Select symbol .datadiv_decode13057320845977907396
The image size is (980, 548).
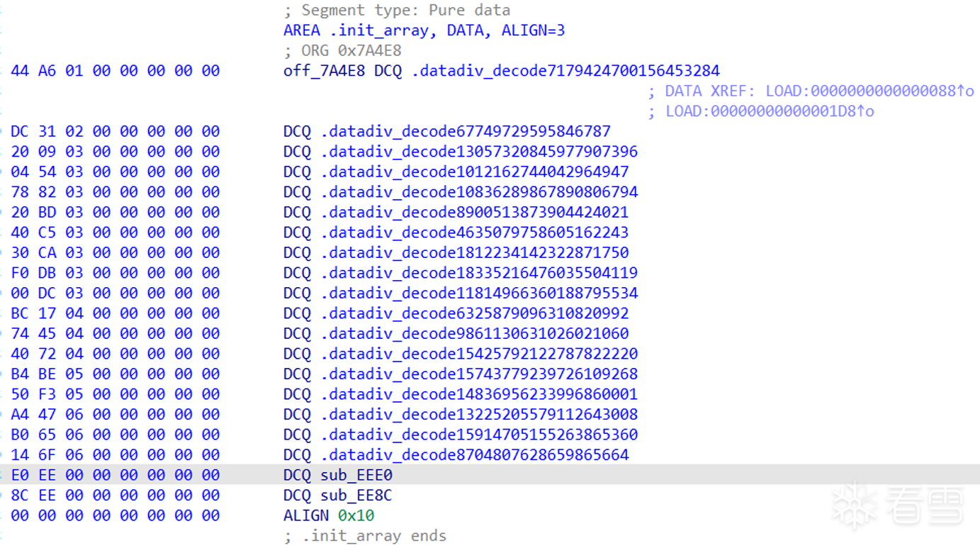(479, 152)
